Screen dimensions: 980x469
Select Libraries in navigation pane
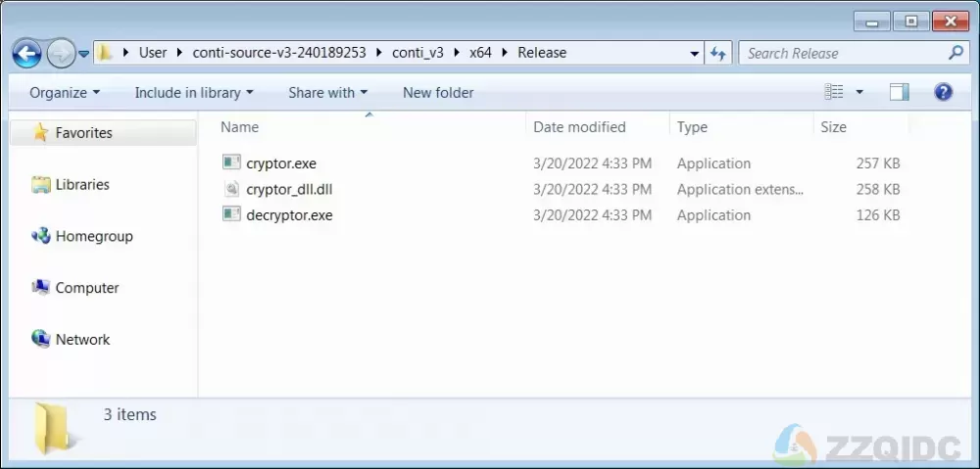point(82,184)
